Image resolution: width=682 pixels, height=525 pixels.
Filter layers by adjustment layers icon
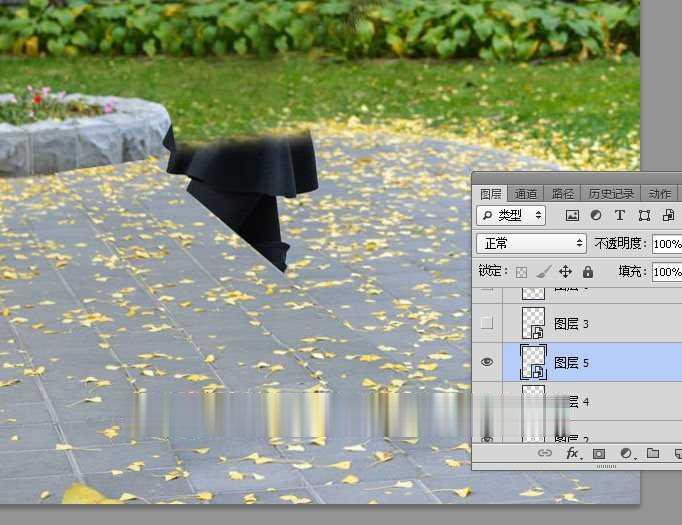click(596, 215)
